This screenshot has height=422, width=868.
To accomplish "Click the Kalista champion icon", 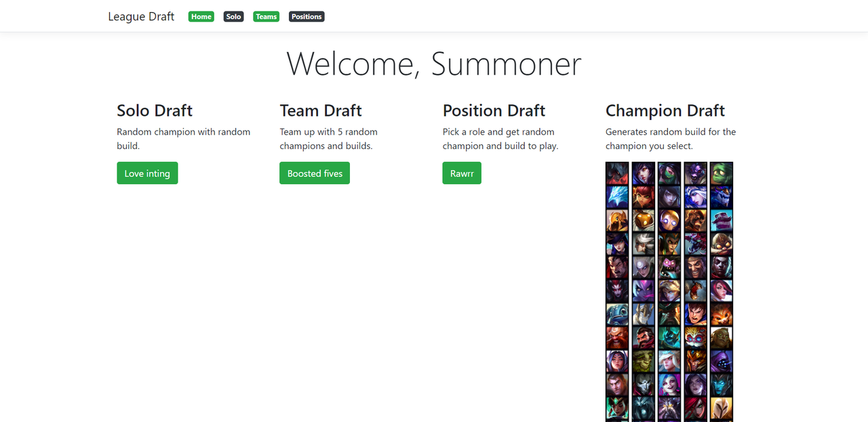I will [722, 384].
